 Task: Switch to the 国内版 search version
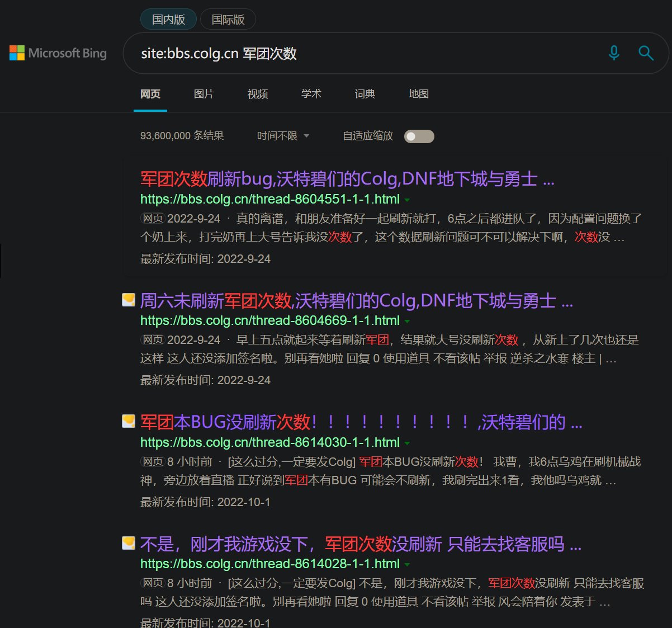click(168, 19)
